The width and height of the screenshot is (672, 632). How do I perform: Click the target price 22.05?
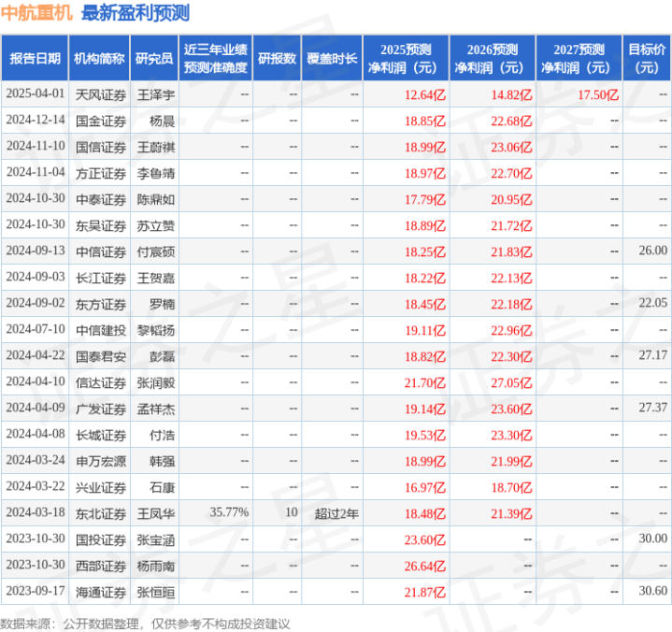[653, 302]
